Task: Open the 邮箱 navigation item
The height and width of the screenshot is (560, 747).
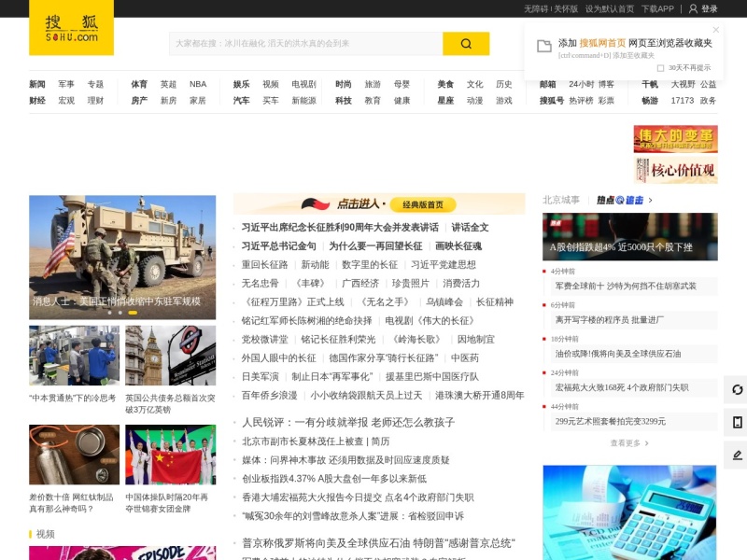Action: tap(548, 84)
